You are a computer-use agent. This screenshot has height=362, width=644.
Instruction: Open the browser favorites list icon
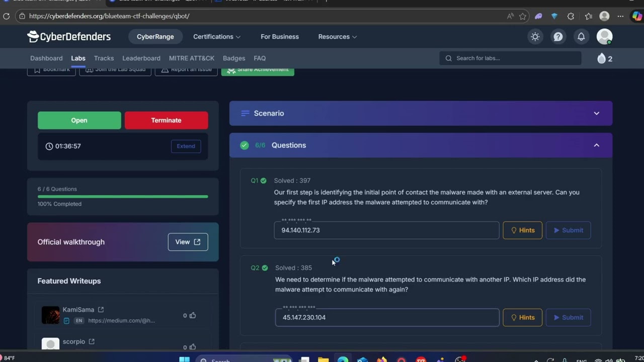589,16
